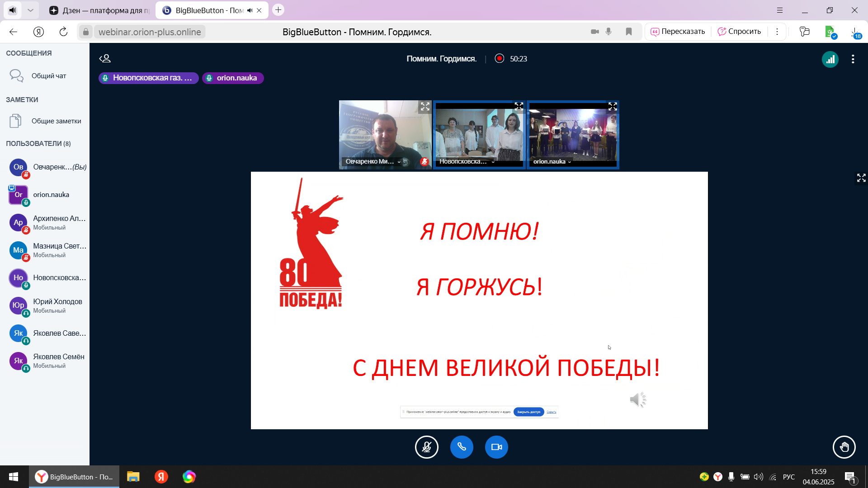Make presentation fullscreen

pos(861,178)
